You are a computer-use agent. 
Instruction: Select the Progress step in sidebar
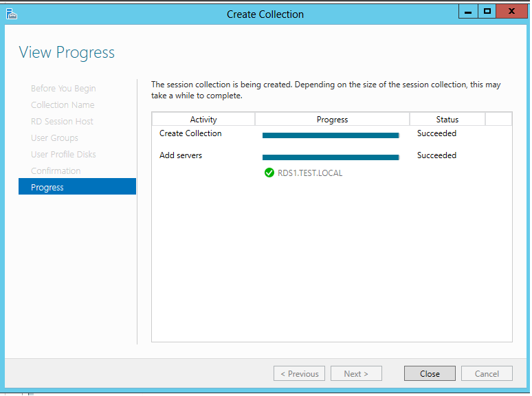78,187
